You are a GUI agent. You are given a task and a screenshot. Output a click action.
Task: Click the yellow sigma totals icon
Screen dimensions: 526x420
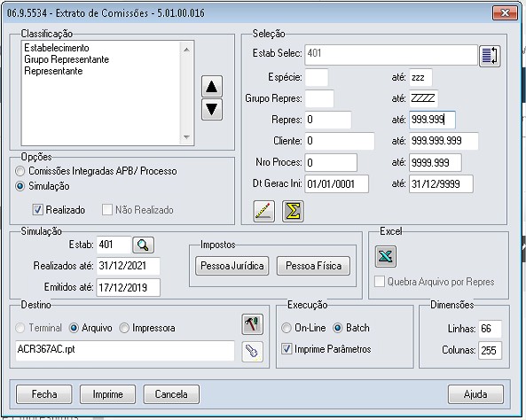[x=293, y=211]
